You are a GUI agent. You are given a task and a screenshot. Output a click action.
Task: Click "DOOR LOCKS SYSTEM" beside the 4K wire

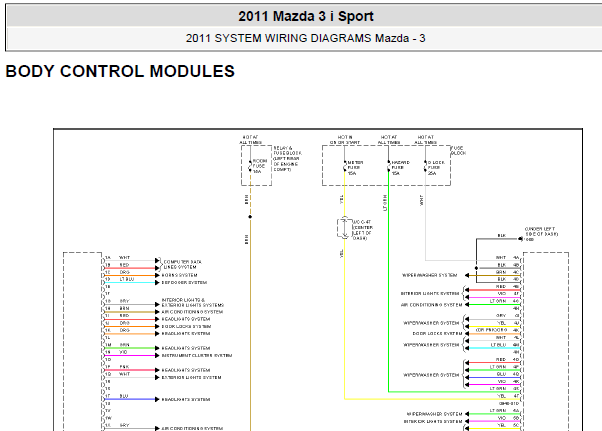coord(437,334)
